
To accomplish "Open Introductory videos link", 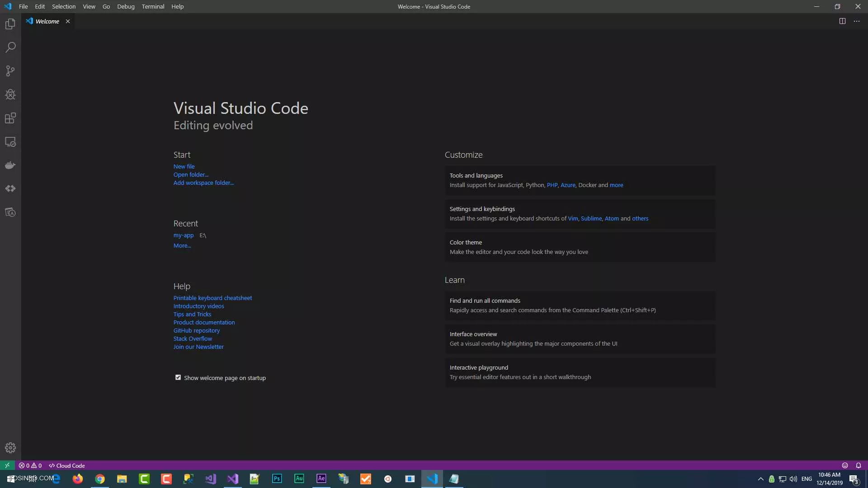I will pos(198,306).
